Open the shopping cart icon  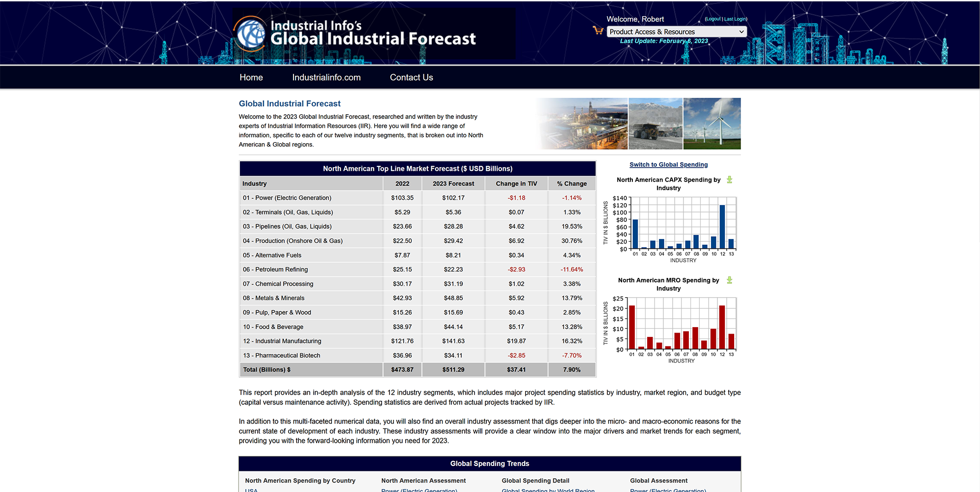[x=598, y=31]
